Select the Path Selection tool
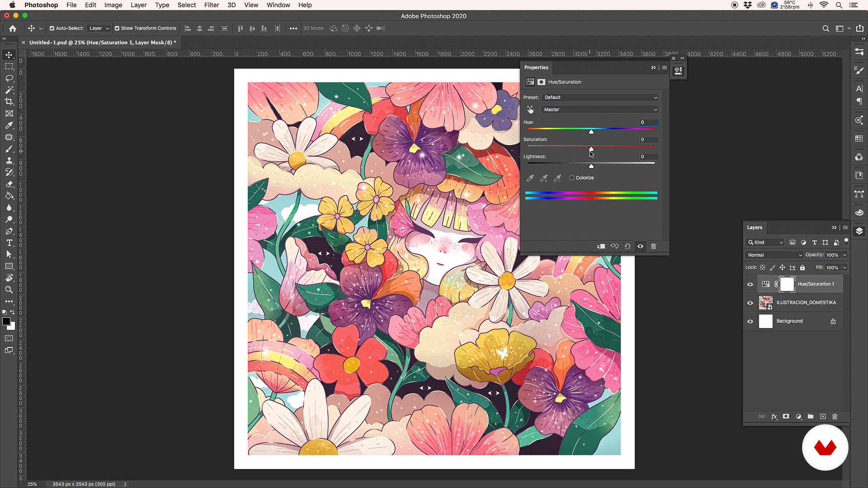 [x=9, y=254]
